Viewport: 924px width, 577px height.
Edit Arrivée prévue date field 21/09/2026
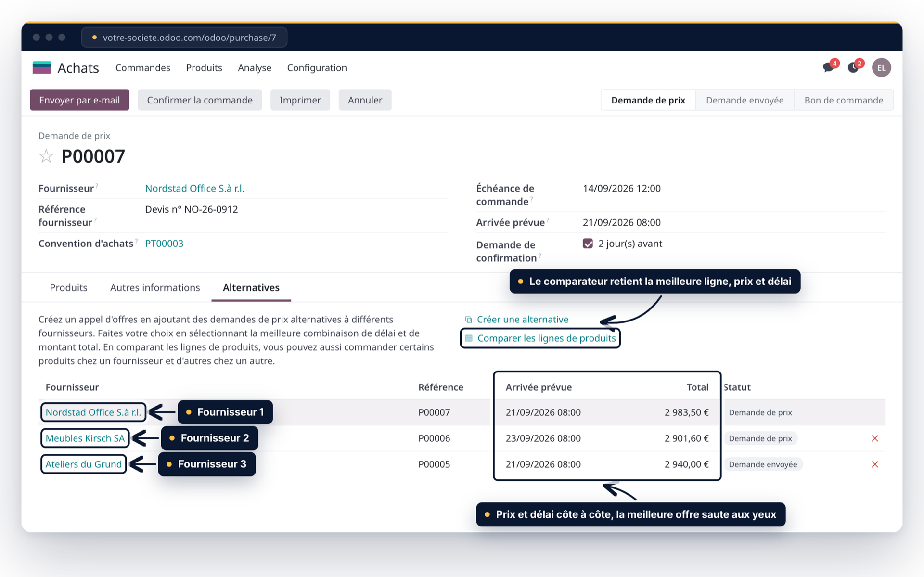tap(622, 222)
